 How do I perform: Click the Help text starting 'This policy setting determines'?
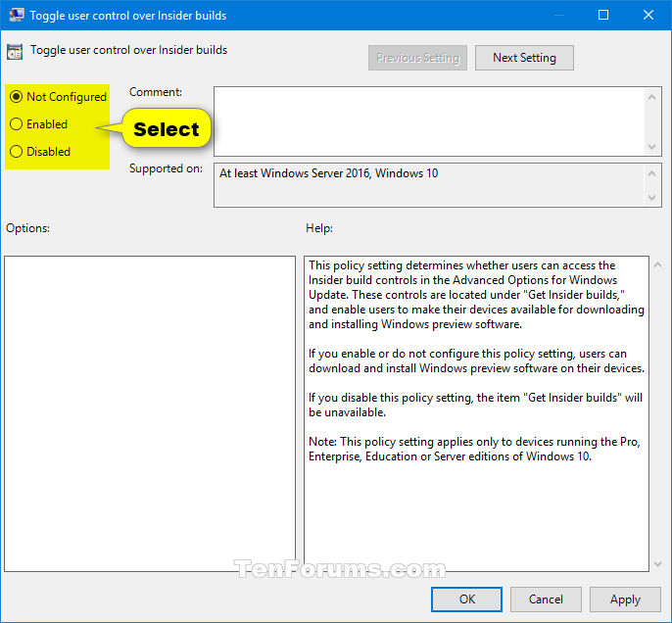pyautogui.click(x=476, y=295)
